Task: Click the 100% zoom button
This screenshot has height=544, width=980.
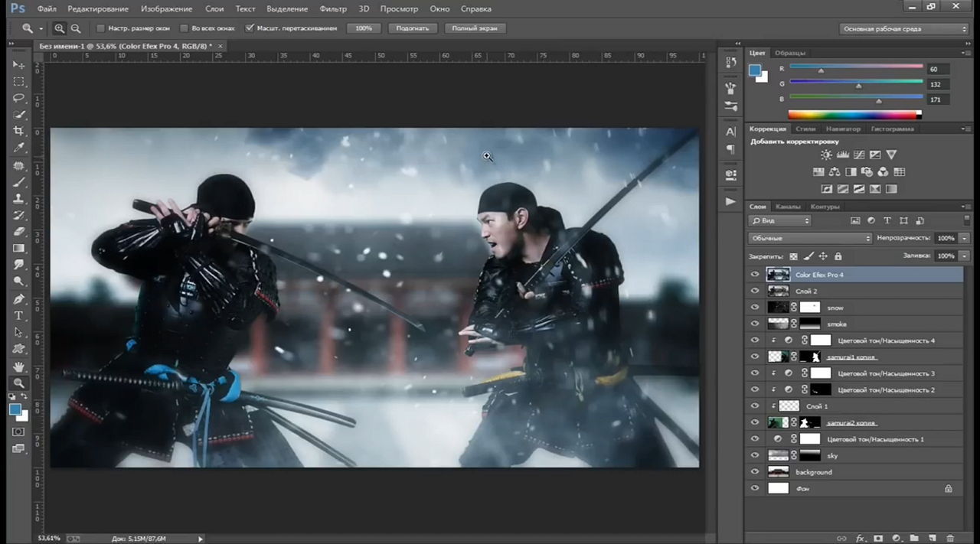Action: tap(364, 28)
